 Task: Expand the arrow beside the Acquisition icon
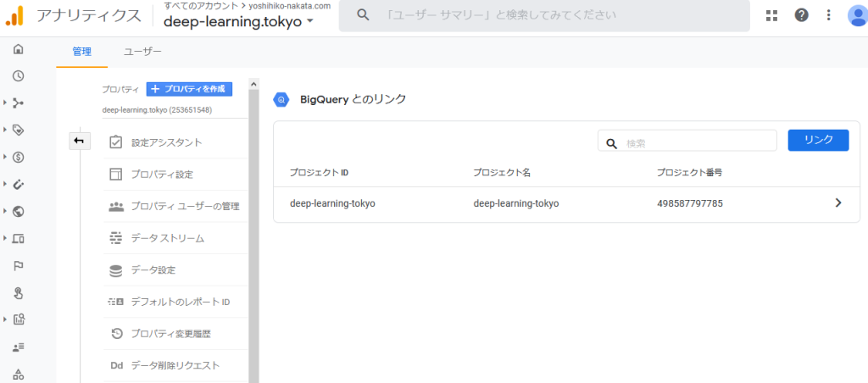point(5,103)
